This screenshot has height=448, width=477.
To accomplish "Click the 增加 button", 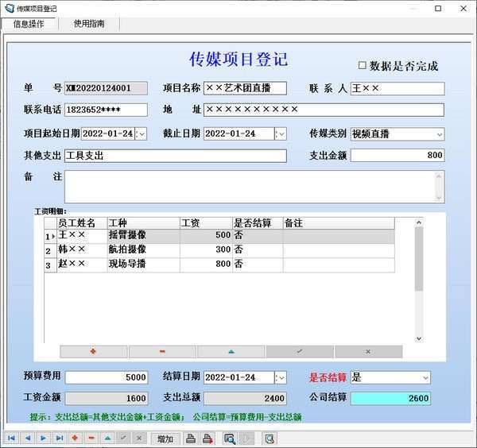I will (x=165, y=438).
